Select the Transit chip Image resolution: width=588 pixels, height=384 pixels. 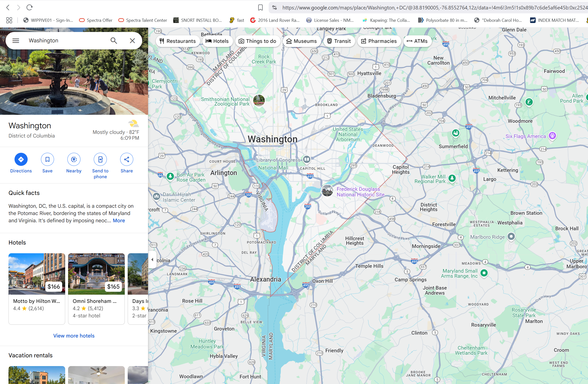coord(339,41)
